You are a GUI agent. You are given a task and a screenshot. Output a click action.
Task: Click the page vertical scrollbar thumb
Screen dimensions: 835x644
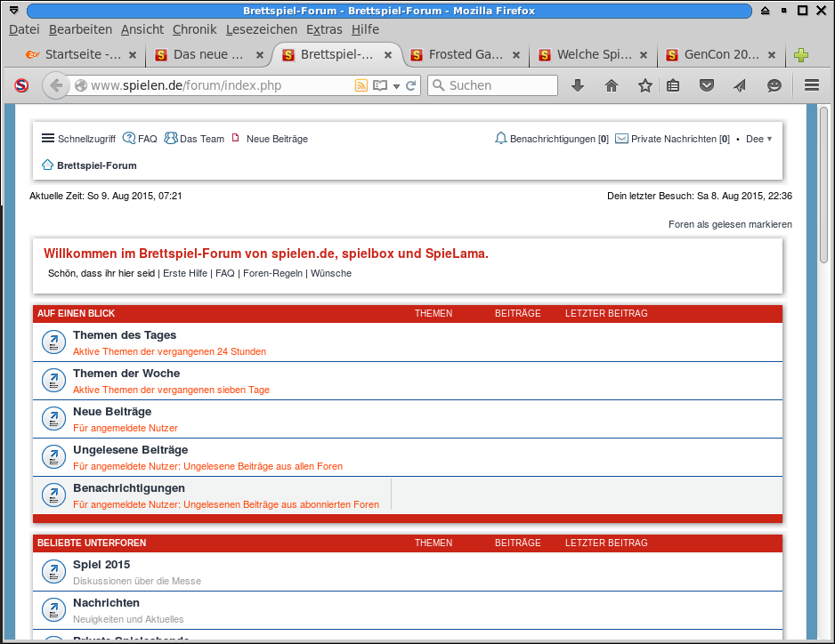[x=823, y=184]
